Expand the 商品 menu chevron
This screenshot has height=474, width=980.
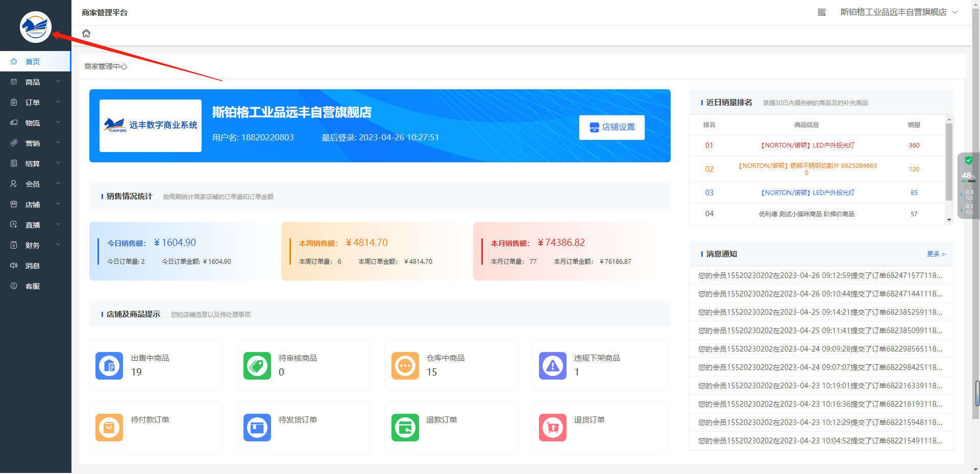[58, 82]
